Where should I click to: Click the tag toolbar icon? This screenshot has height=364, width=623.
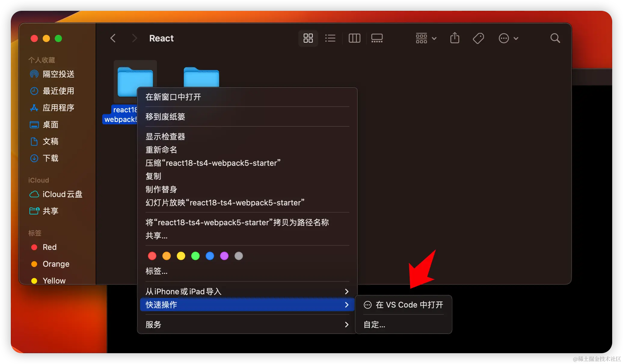478,38
